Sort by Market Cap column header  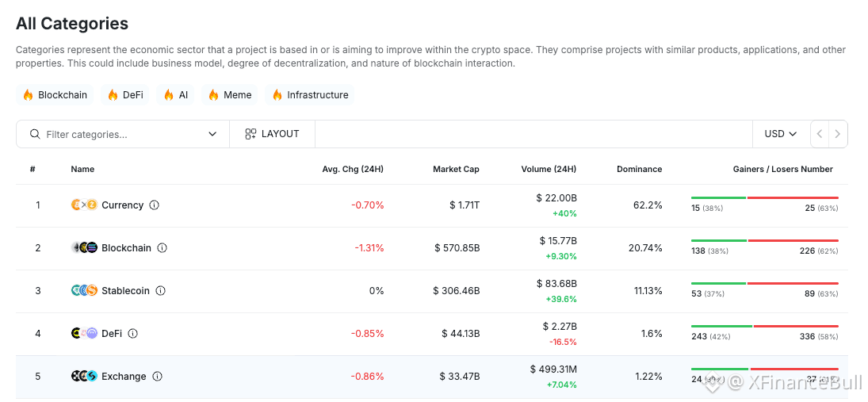[456, 170]
